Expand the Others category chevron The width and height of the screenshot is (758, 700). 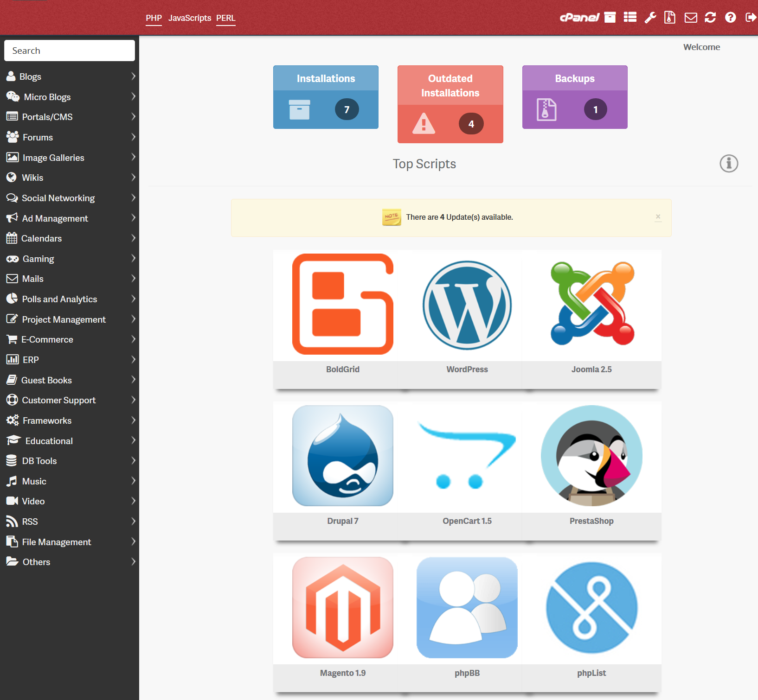(133, 561)
